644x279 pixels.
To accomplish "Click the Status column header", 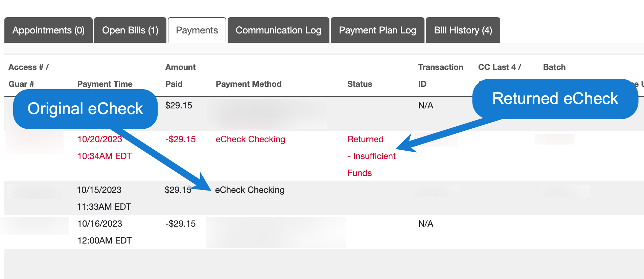I will pyautogui.click(x=360, y=84).
